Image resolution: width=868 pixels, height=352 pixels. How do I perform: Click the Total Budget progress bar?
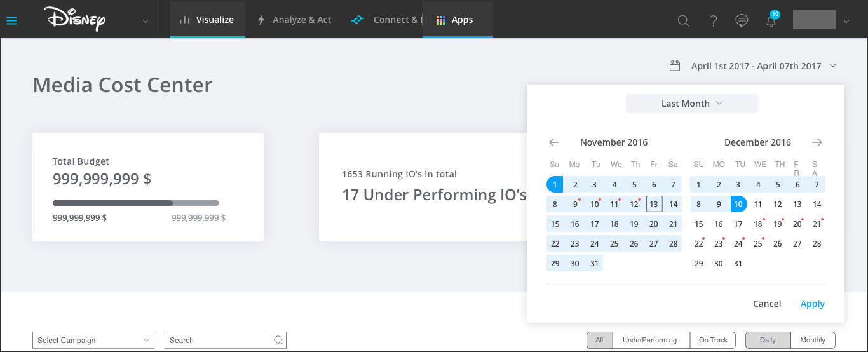(135, 203)
